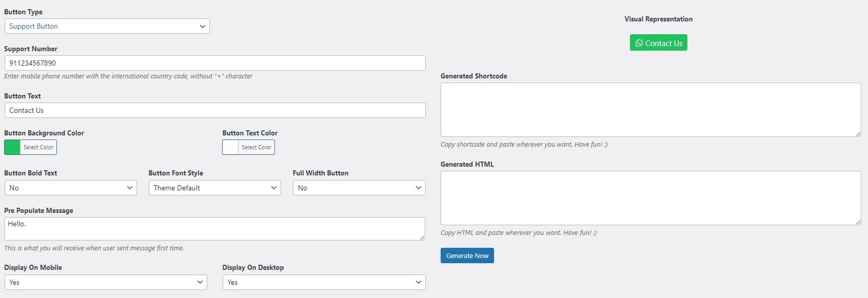Click the green background color swatch

click(12, 147)
